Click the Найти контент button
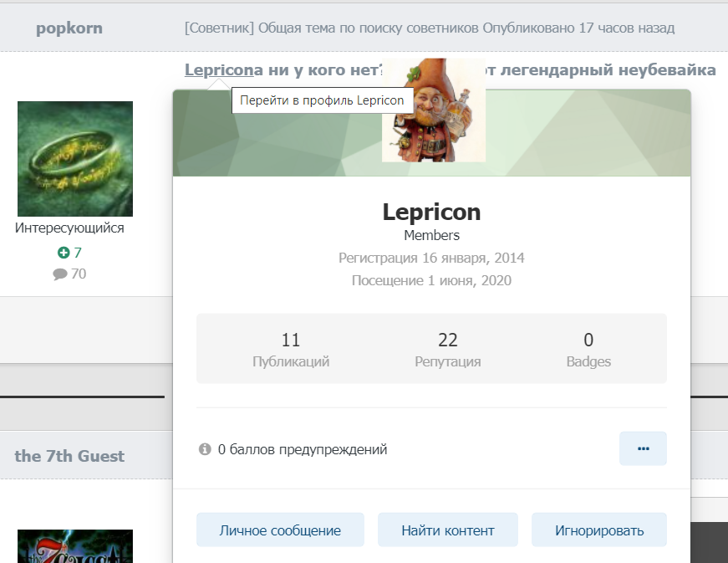The image size is (728, 563). click(447, 530)
